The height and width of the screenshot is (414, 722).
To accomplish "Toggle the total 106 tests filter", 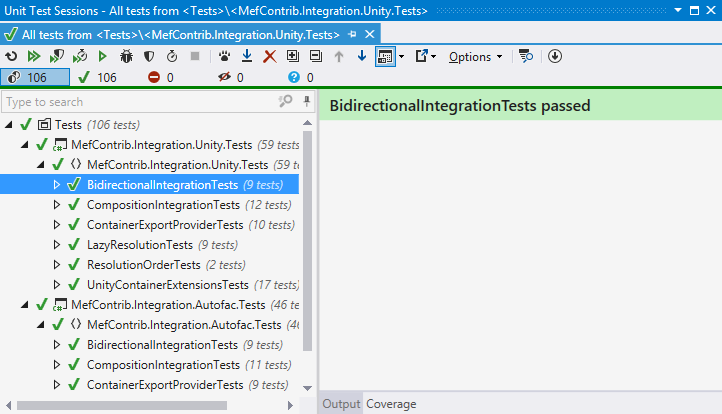I will coord(35,77).
